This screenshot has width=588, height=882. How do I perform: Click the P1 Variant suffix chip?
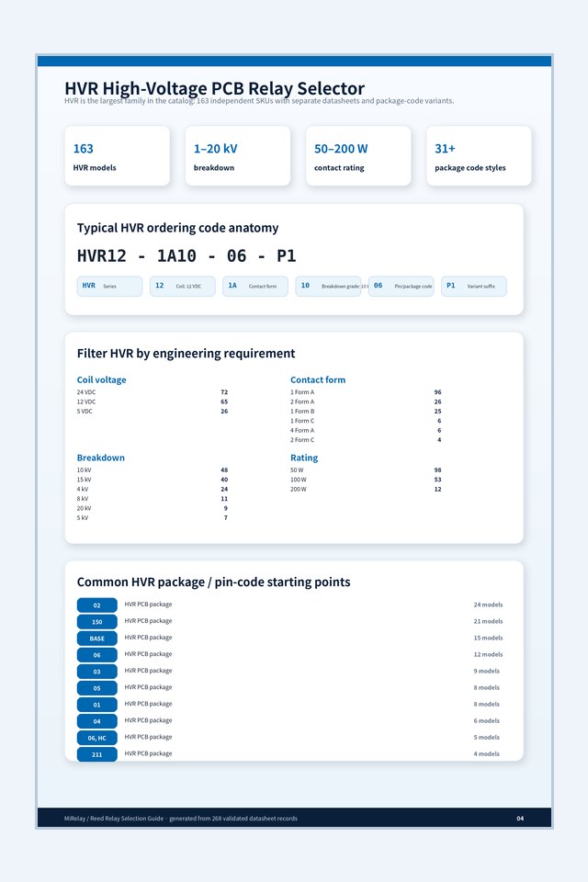click(474, 286)
